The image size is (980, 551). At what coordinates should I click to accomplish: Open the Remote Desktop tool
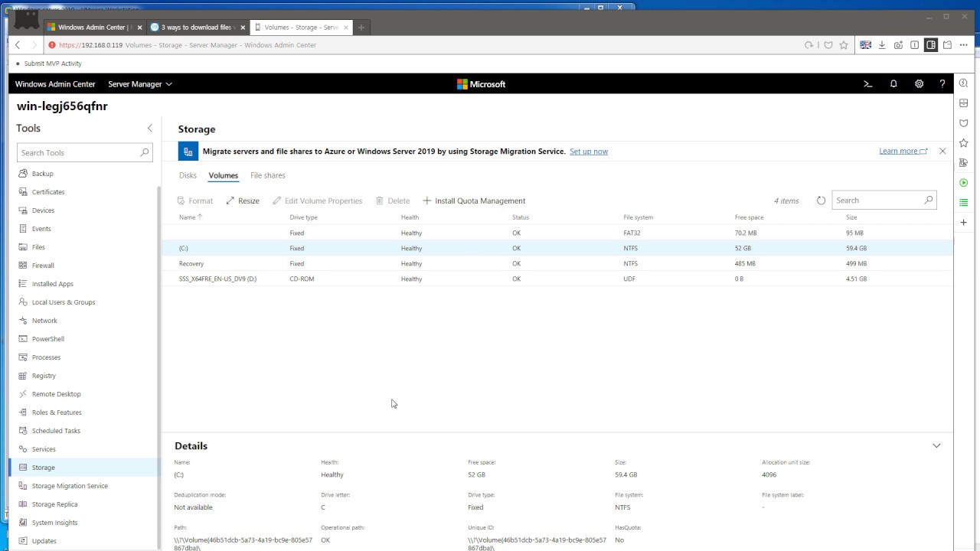pyautogui.click(x=56, y=394)
